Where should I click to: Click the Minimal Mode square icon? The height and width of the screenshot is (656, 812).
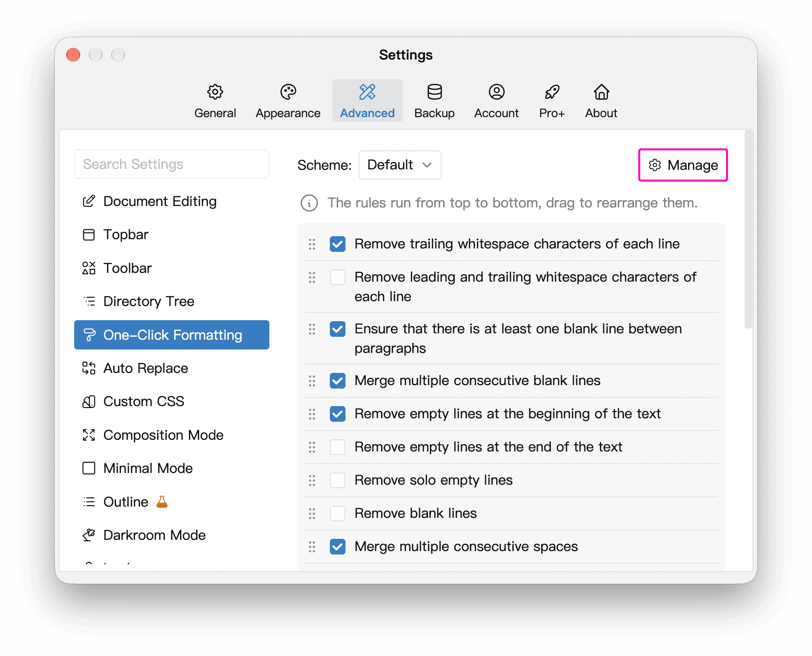click(89, 469)
